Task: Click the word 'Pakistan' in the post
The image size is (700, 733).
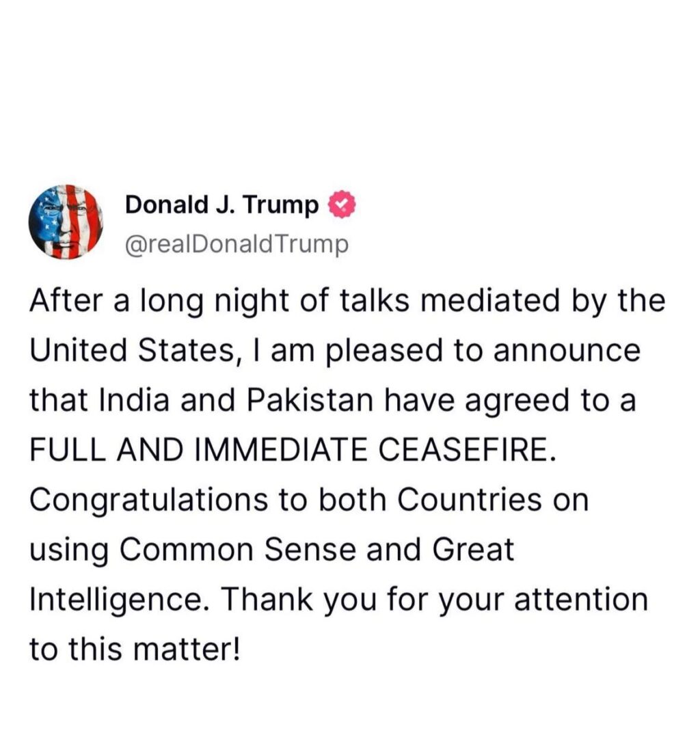Action: point(310,400)
